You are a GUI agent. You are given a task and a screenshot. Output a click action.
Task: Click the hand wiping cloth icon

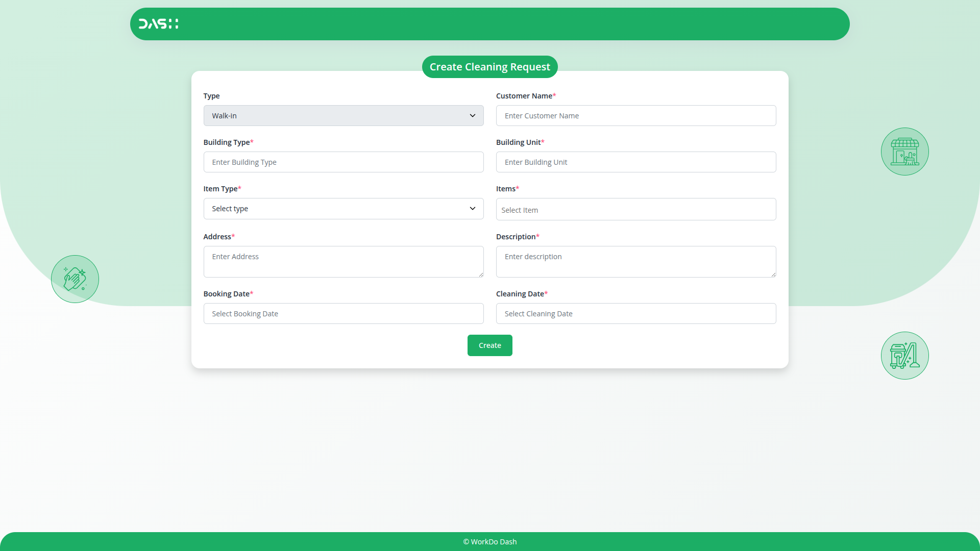pos(75,279)
